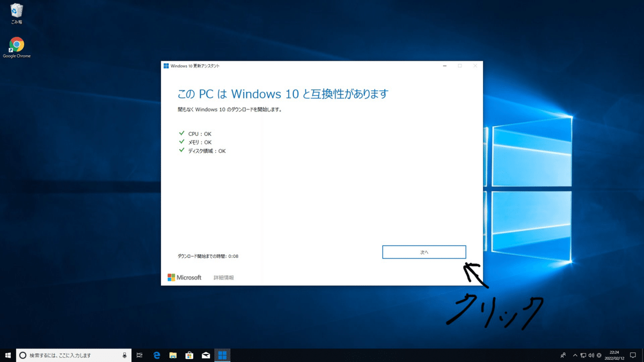
Task: Open the Mail app from the taskbar
Action: [x=206, y=355]
